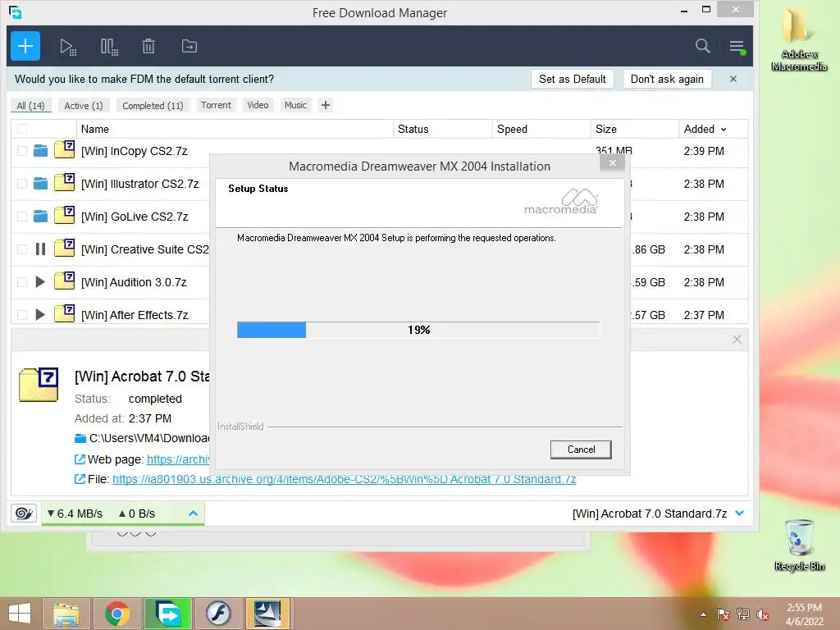Resume the Audition 3.0.7z download
This screenshot has height=630, width=840.
point(39,282)
